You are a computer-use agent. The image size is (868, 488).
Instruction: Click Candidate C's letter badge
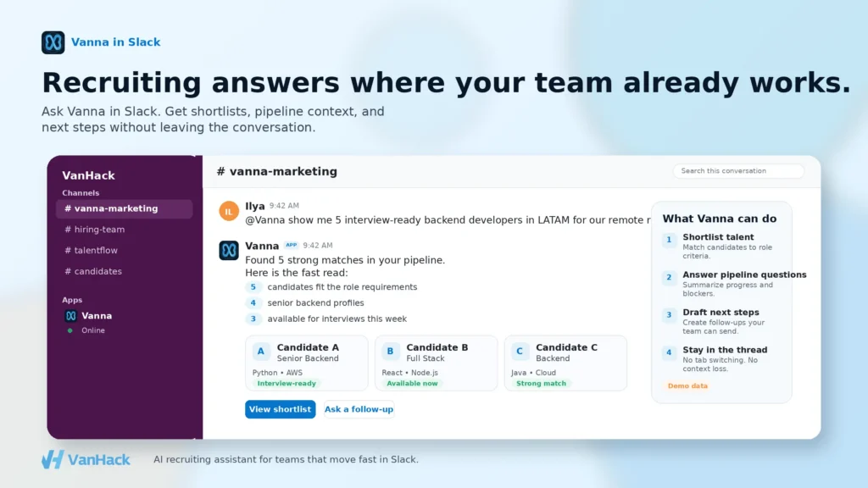click(520, 352)
